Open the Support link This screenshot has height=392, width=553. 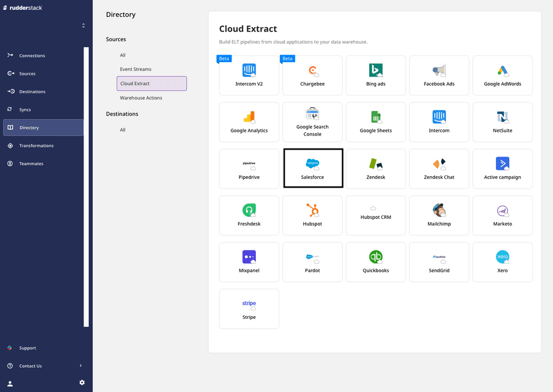coord(28,348)
